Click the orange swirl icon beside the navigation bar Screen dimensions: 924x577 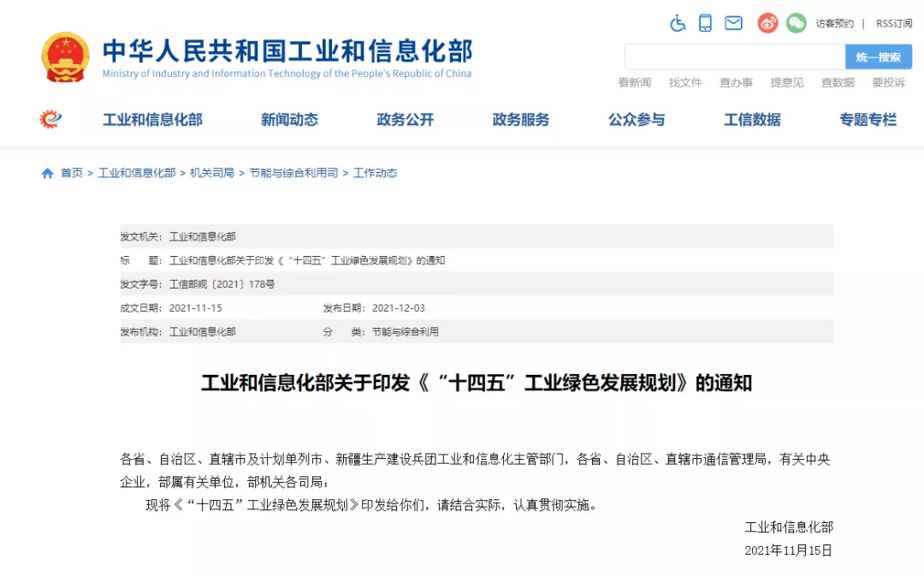pyautogui.click(x=49, y=120)
